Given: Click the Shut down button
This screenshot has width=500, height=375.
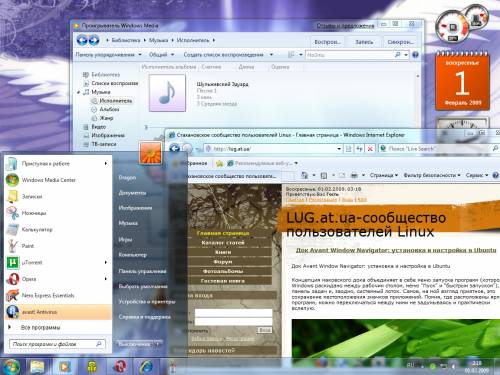Looking at the screenshot, I should (135, 343).
